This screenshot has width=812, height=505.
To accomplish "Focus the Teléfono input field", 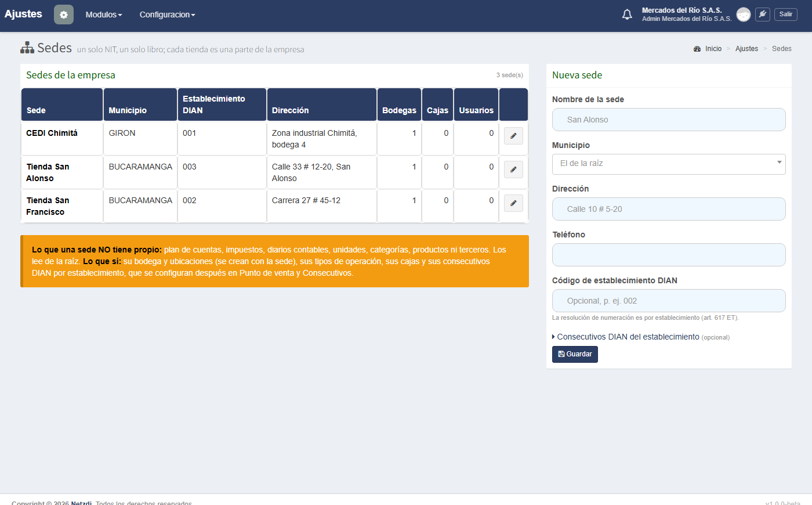I will click(669, 255).
